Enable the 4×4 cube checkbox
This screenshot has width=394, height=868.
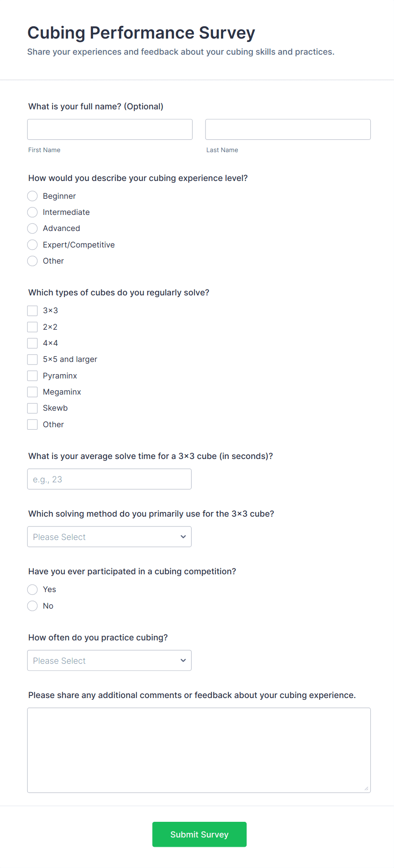[33, 343]
